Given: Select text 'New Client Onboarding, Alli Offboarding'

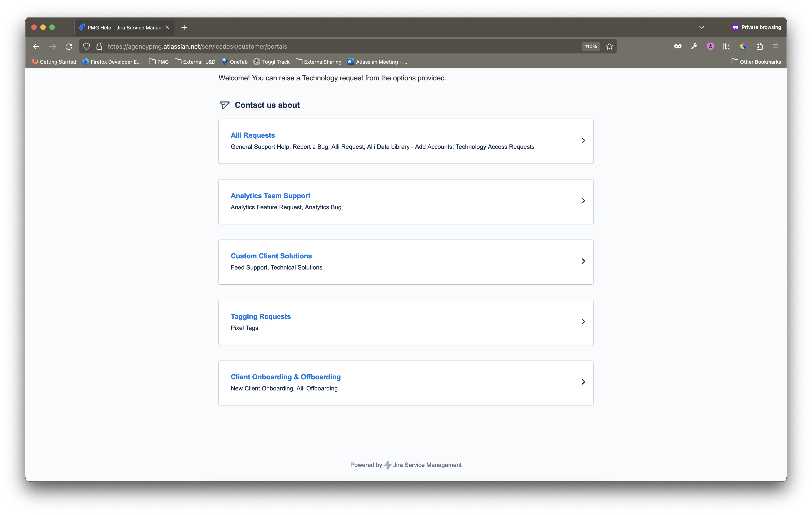Looking at the screenshot, I should (x=284, y=388).
